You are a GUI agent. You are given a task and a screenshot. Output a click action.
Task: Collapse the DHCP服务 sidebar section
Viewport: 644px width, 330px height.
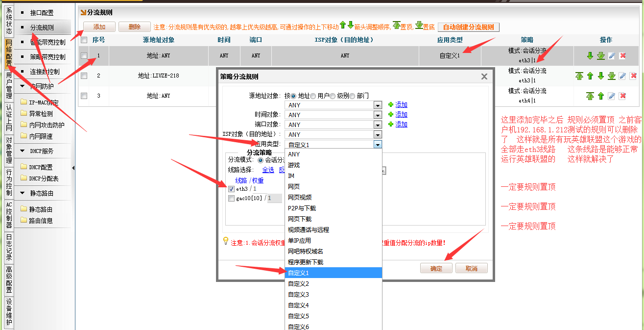click(x=23, y=151)
